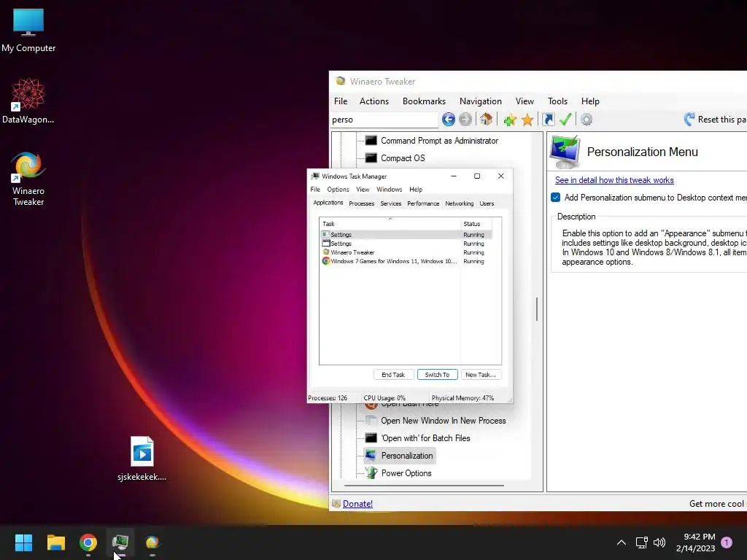Select Winaero Tweaker desktop shortcut
747x560 pixels.
coord(28,179)
